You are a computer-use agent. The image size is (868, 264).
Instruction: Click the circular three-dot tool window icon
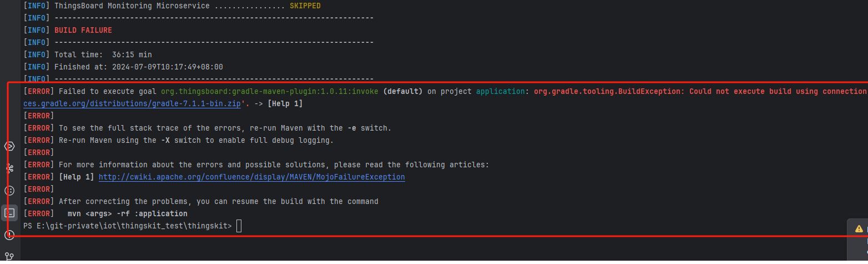[9, 191]
